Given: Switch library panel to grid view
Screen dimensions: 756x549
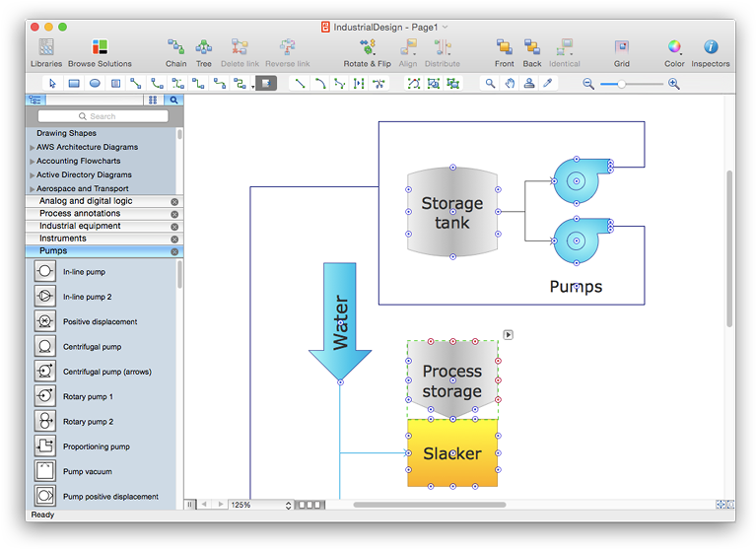Looking at the screenshot, I should (153, 100).
